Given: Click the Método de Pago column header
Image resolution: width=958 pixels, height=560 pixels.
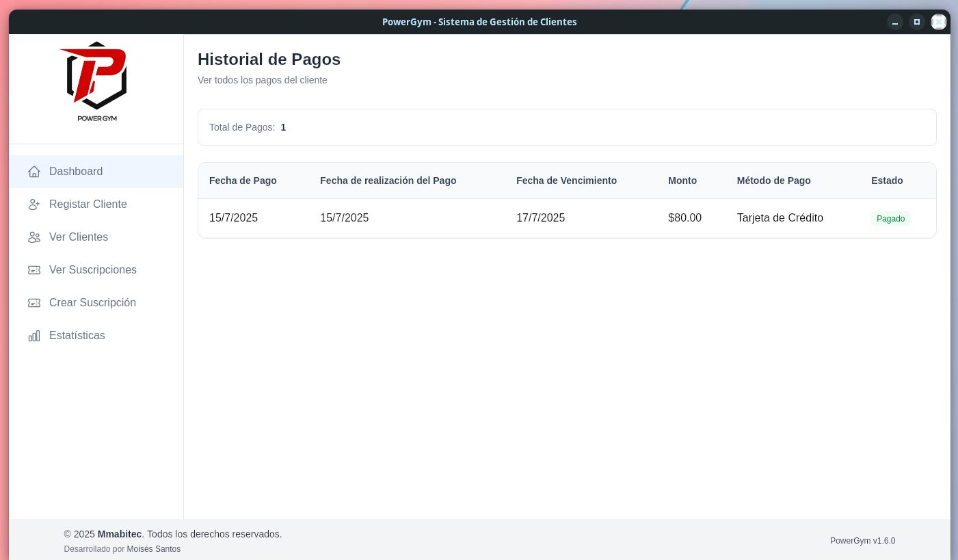Looking at the screenshot, I should click(774, 181).
